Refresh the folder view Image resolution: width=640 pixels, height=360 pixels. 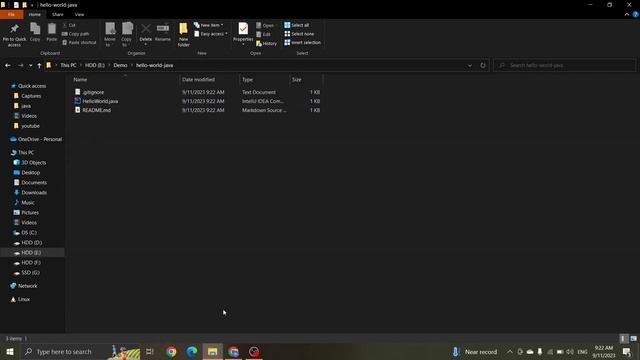click(483, 65)
